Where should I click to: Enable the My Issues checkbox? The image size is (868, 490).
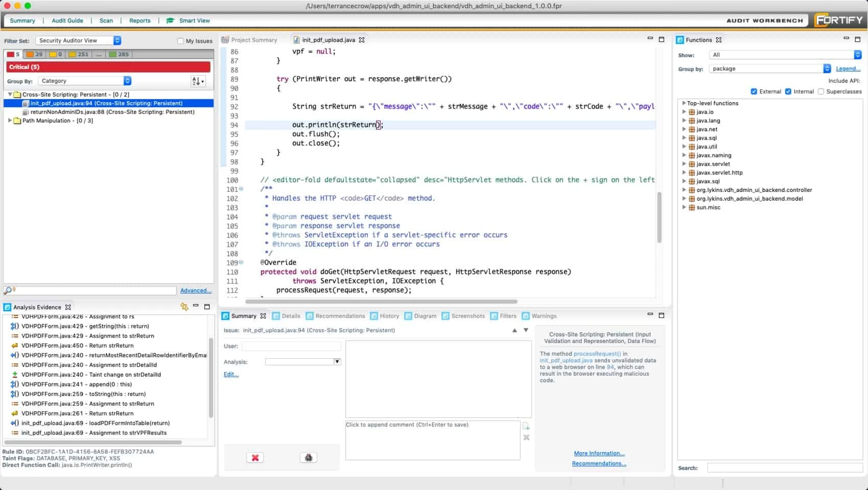pyautogui.click(x=180, y=41)
